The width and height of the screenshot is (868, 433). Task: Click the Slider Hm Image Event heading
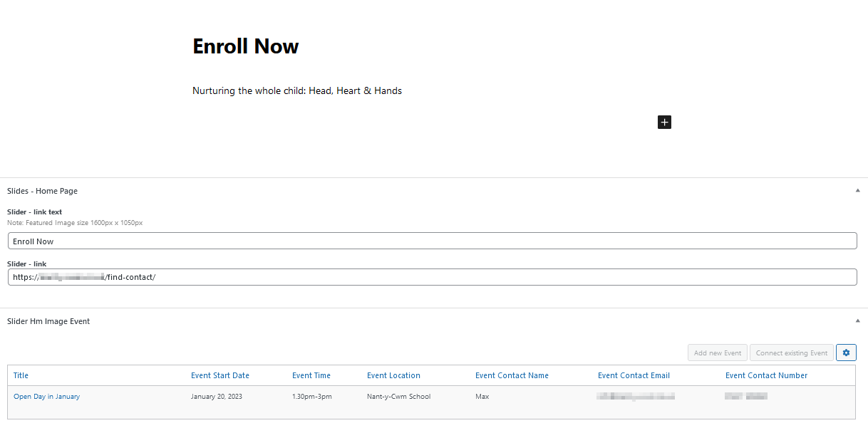click(48, 321)
